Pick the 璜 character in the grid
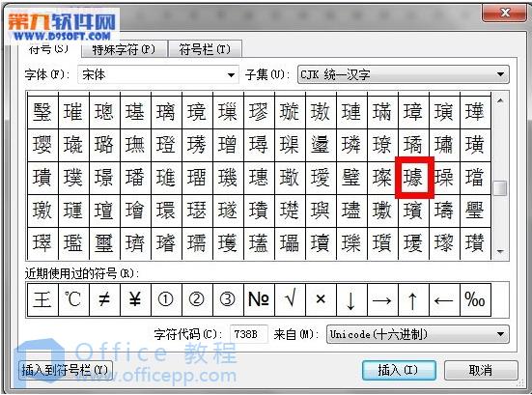Image resolution: width=532 pixels, height=395 pixels. pyautogui.click(x=475, y=145)
